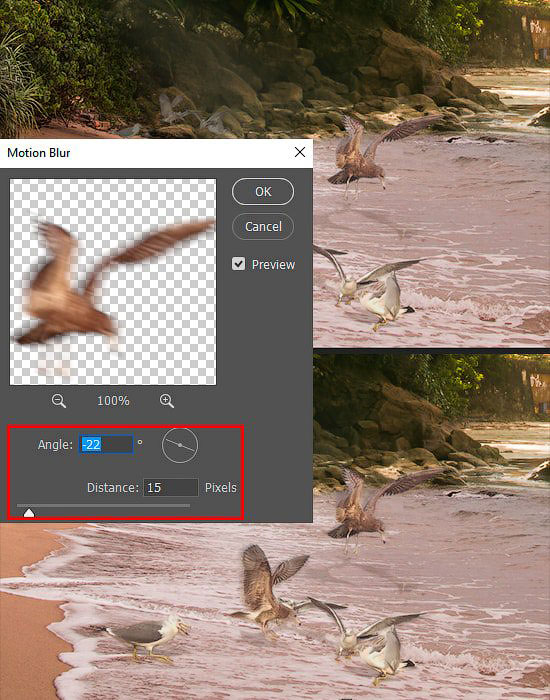Viewport: 550px width, 700px height.
Task: Close the Motion Blur dialog
Action: (300, 152)
